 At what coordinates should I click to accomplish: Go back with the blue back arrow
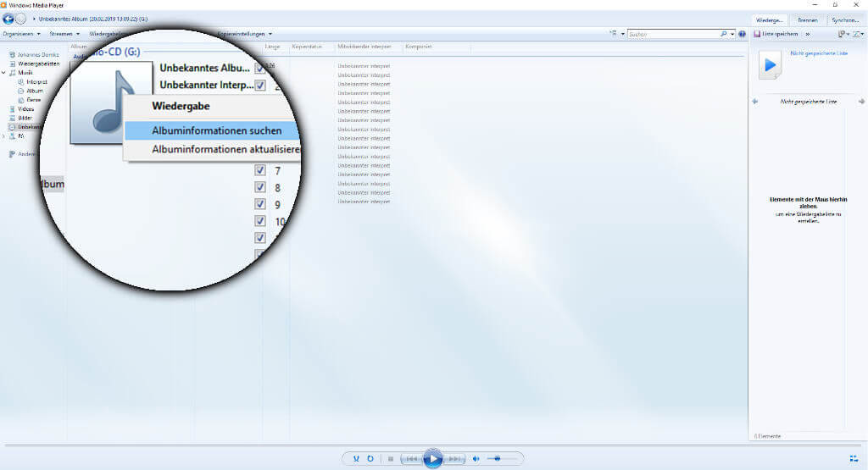point(8,19)
